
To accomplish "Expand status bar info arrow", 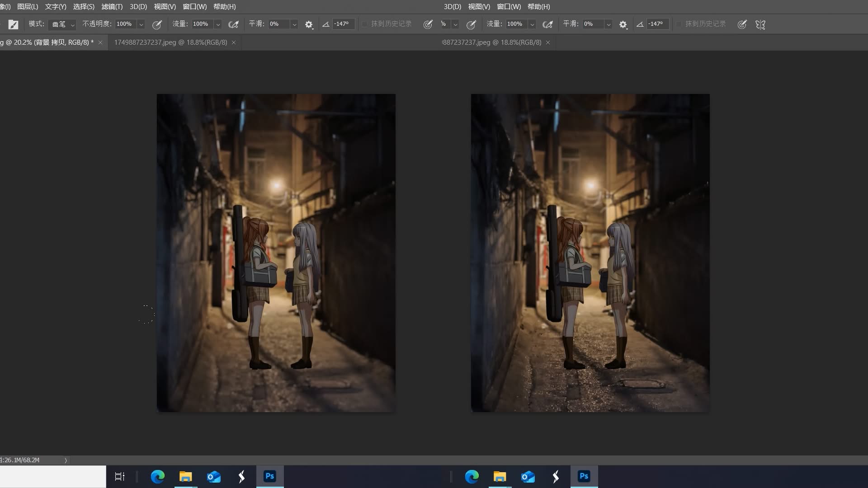I will pyautogui.click(x=66, y=460).
